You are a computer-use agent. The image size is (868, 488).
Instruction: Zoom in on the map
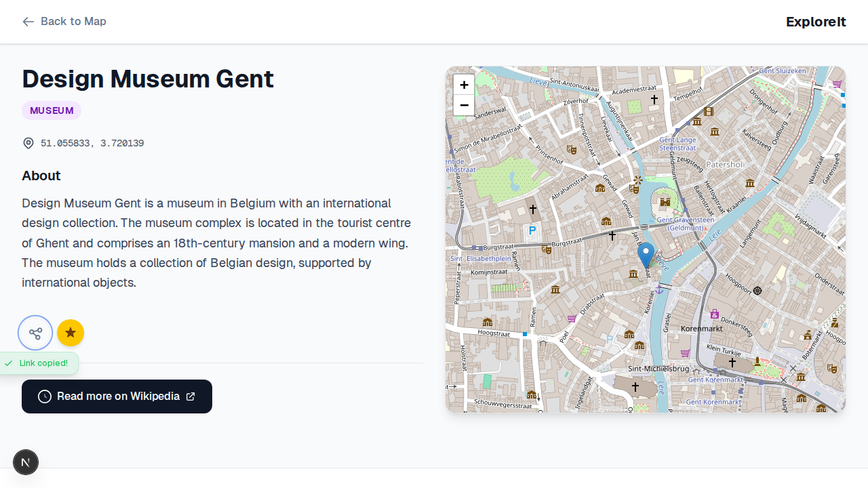(x=464, y=85)
